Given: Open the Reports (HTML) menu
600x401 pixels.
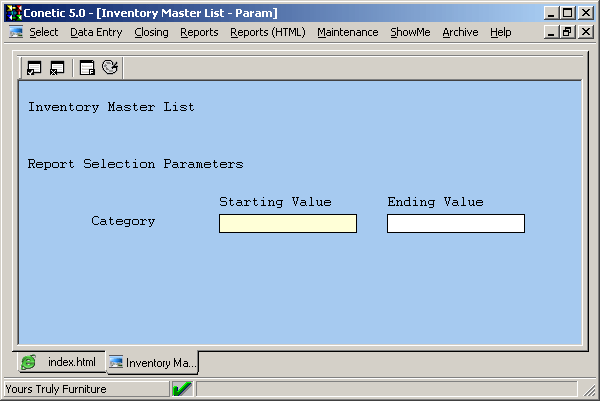Looking at the screenshot, I should (267, 32).
